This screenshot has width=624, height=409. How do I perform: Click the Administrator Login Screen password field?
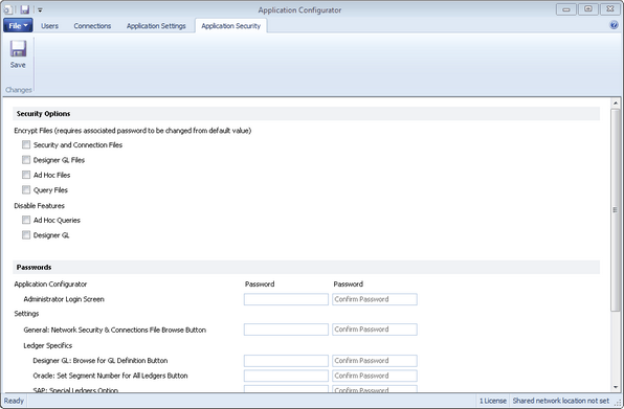[x=286, y=299]
